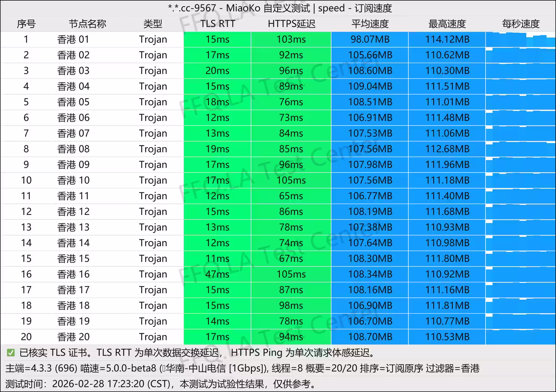Click the 47ms TLS RTT cell
This screenshot has width=556, height=392.
[218, 274]
